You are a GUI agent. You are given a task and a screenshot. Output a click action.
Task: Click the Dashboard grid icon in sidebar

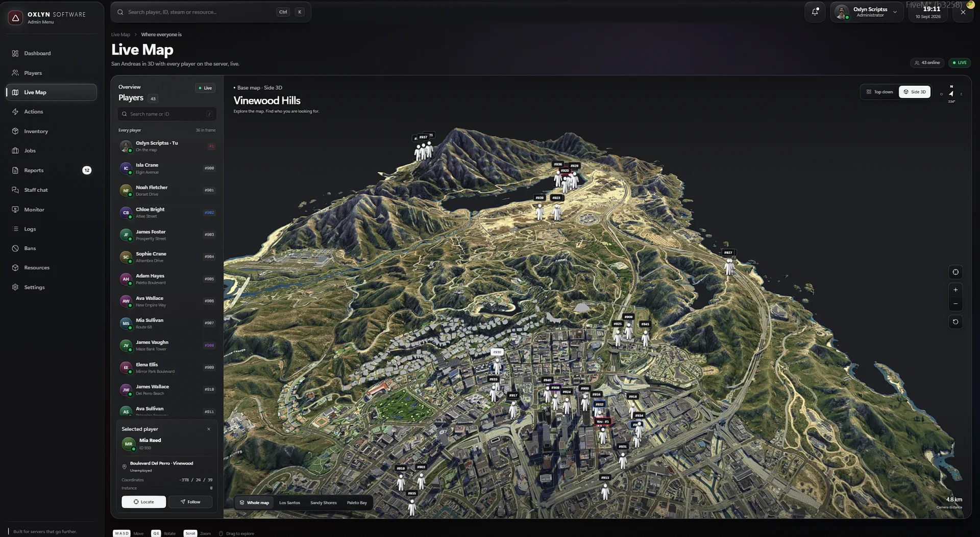pos(15,54)
